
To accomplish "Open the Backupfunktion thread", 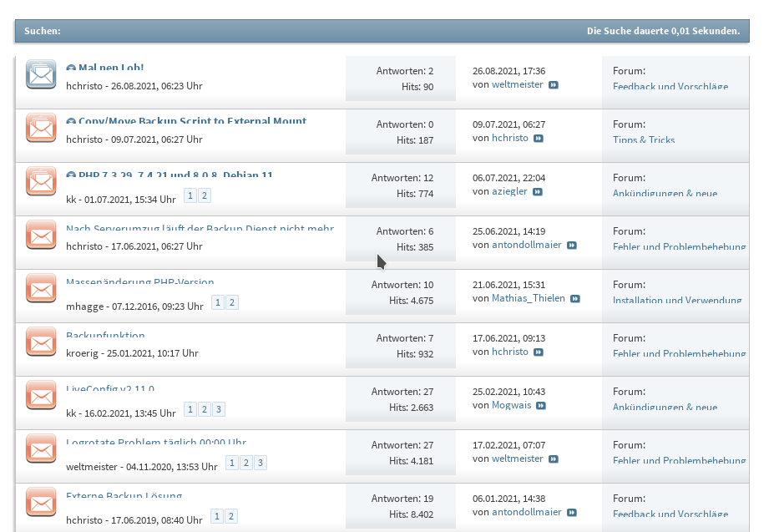I will coord(106,334).
